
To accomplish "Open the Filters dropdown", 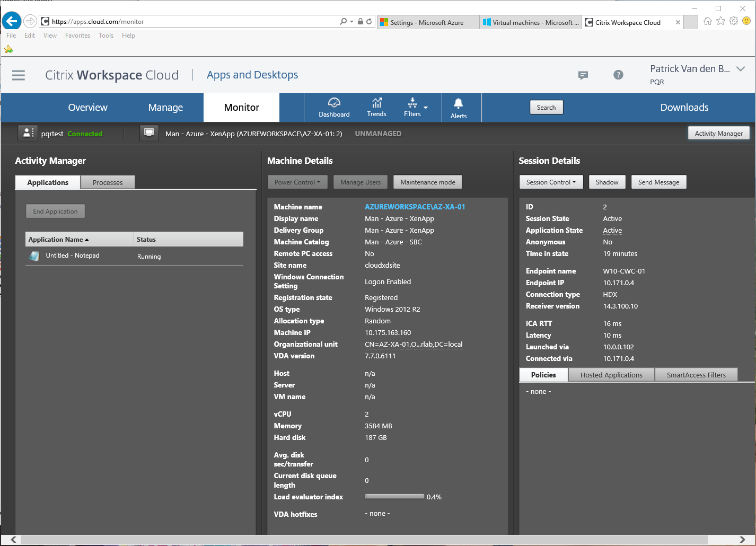I will click(x=415, y=107).
